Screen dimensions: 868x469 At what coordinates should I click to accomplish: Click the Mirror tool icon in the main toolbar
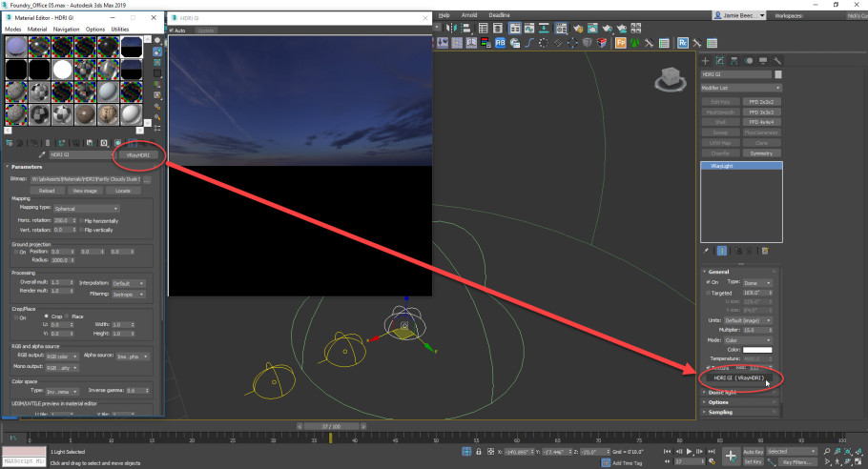click(x=451, y=29)
